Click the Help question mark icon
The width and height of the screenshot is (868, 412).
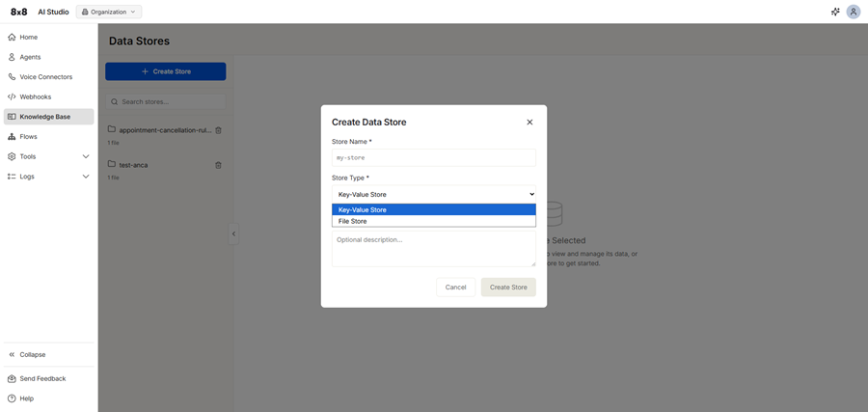coord(12,398)
